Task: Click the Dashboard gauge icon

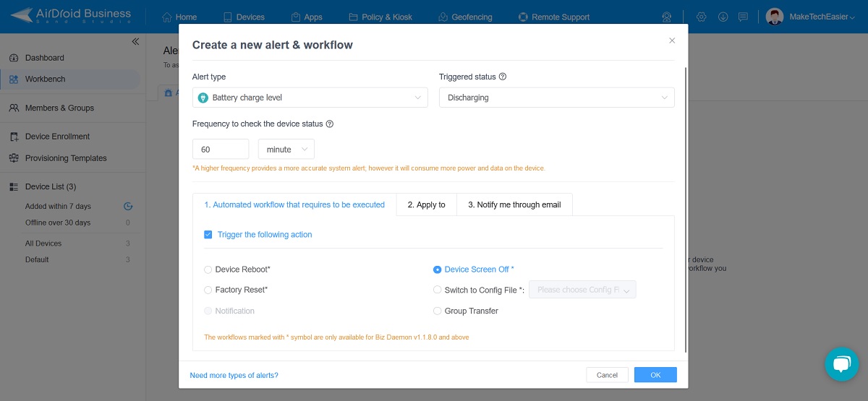Action: [14, 58]
